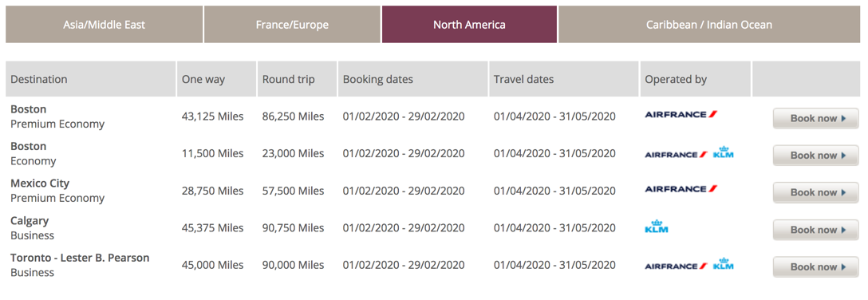Open the Asia/Middle East tab
Image resolution: width=868 pixels, height=300 pixels.
point(104,25)
